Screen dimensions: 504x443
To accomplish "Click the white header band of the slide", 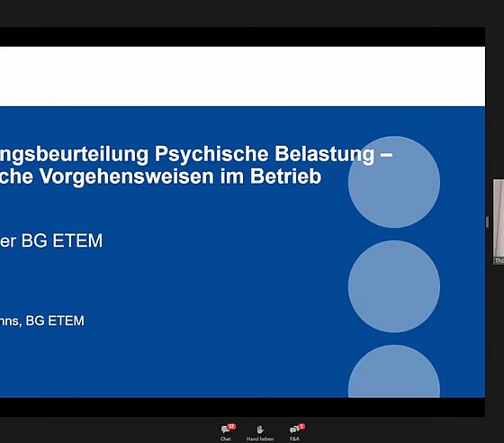I will tap(242, 77).
